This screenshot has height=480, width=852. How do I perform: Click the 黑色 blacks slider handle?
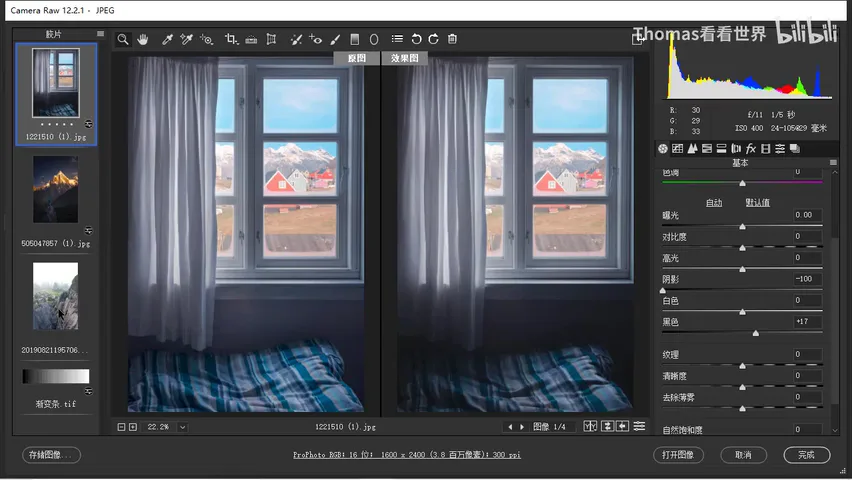click(x=756, y=333)
